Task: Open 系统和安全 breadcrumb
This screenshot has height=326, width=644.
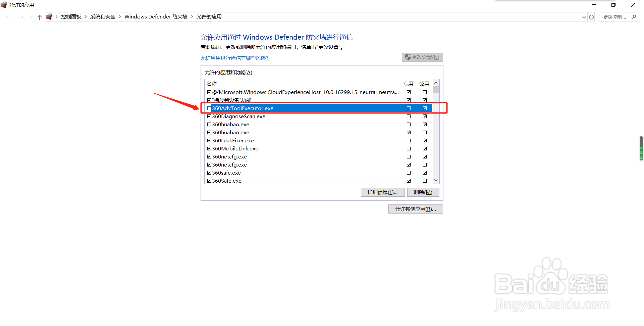Action: (103, 17)
